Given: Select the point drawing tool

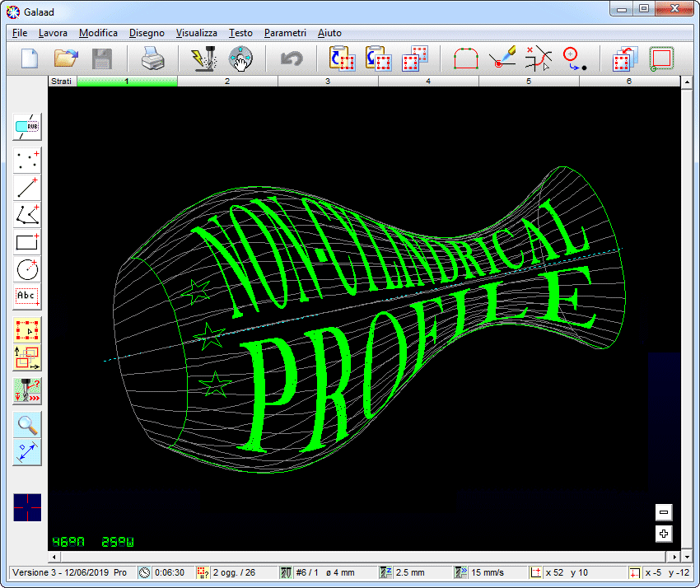Looking at the screenshot, I should [27, 159].
